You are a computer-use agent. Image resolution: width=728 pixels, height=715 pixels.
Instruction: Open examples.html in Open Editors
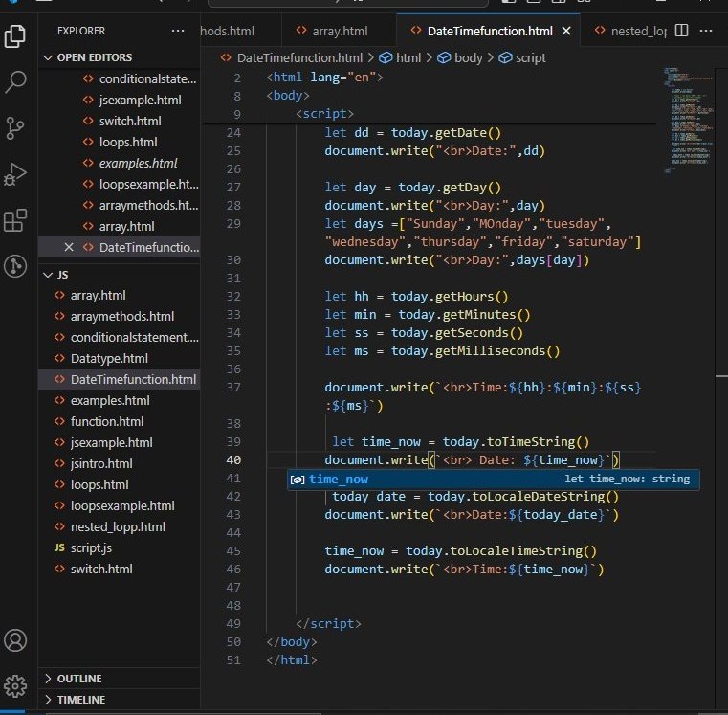(x=119, y=163)
